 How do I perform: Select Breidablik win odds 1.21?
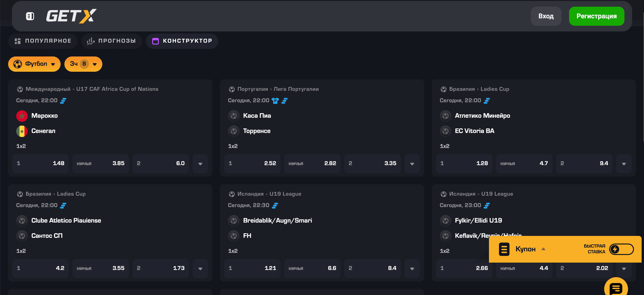point(252,269)
